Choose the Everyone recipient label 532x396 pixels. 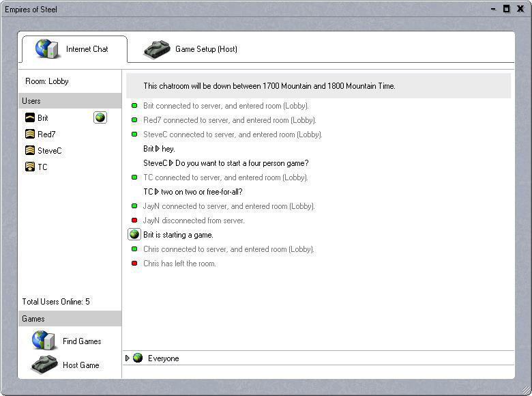(x=164, y=358)
